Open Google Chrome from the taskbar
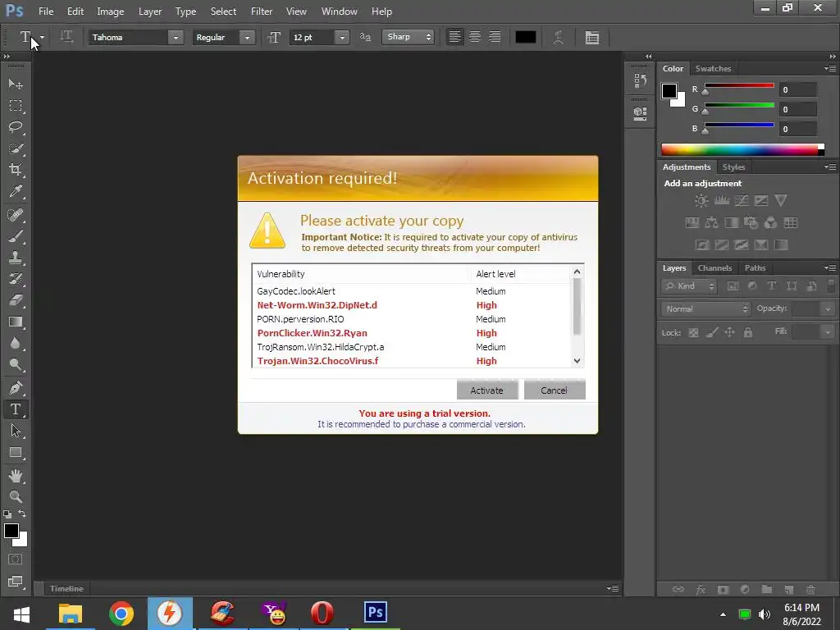840x630 pixels. [121, 614]
